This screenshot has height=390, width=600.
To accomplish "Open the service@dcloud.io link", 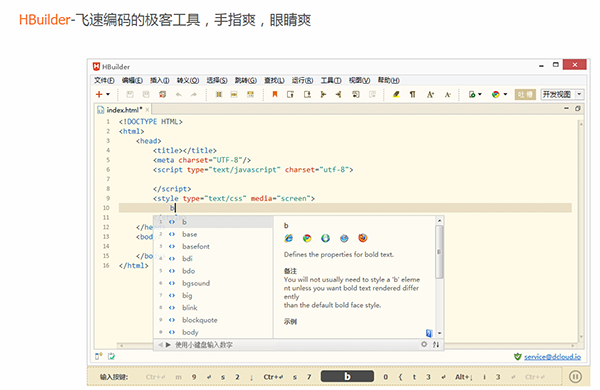I will coord(552,357).
